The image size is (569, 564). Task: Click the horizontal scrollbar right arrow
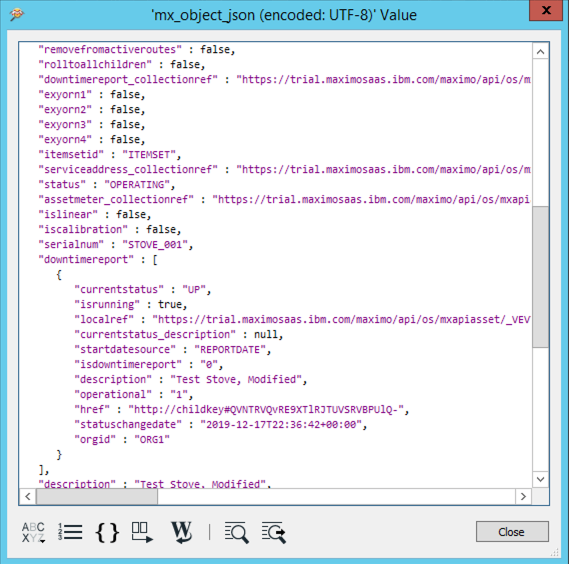coord(523,496)
